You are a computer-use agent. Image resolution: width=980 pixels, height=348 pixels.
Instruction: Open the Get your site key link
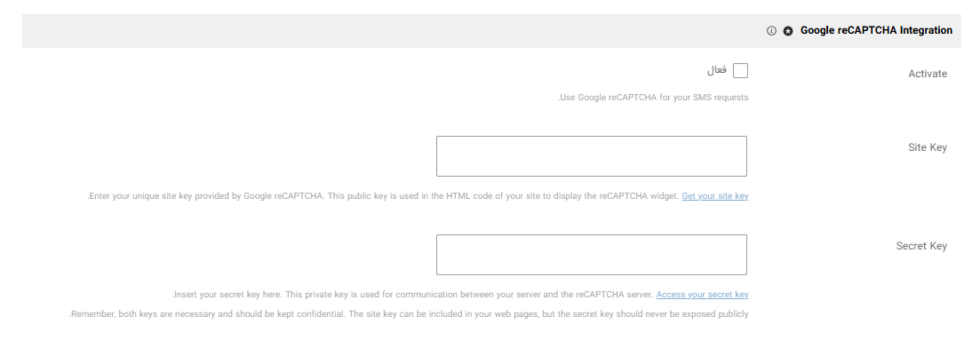(x=715, y=196)
